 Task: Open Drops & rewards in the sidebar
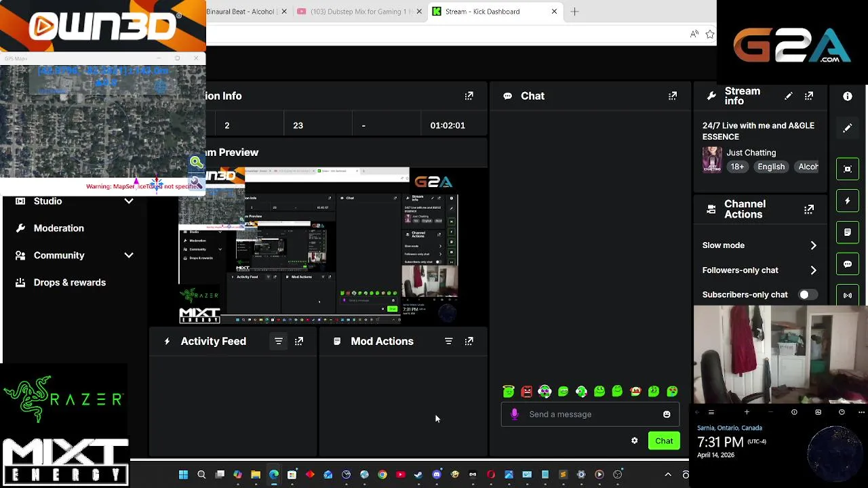coord(69,283)
